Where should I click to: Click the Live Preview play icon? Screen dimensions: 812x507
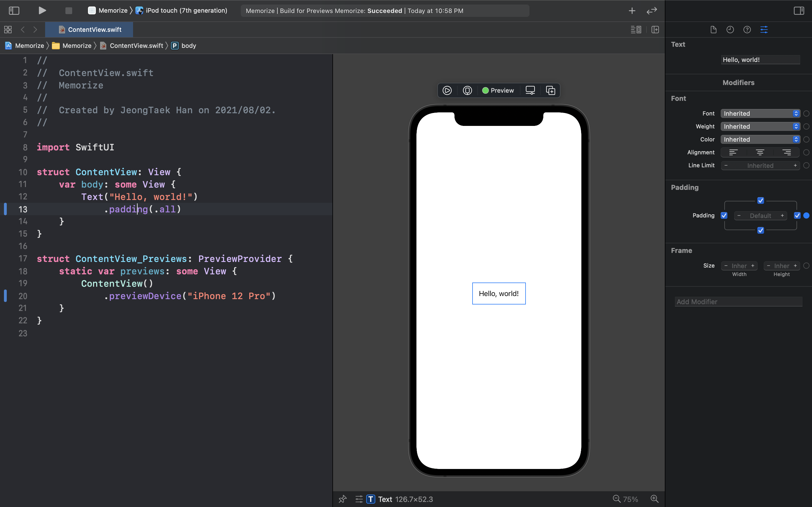click(447, 90)
